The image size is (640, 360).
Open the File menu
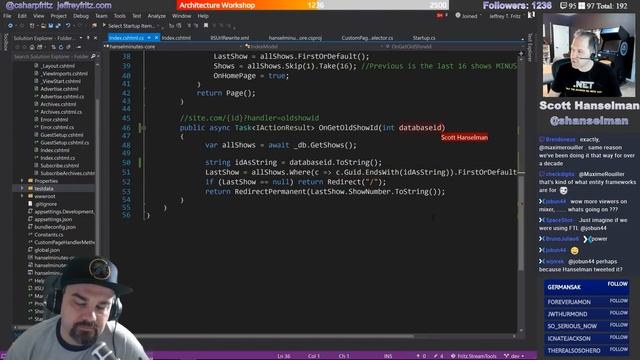[7, 16]
